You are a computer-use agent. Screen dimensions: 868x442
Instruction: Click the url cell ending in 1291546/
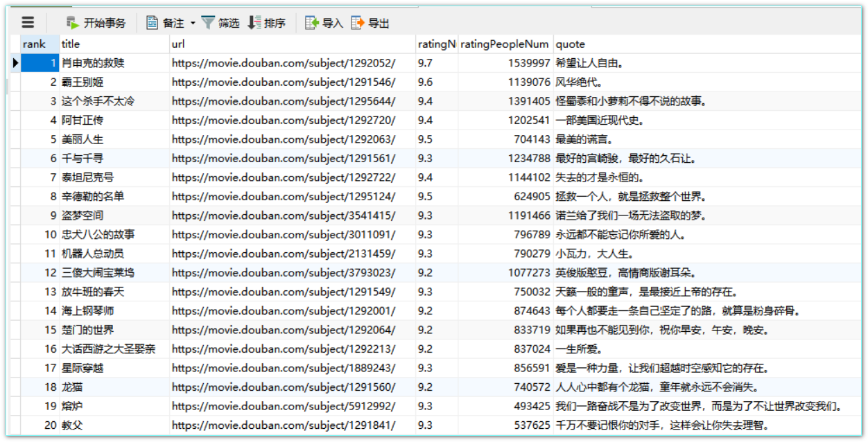293,82
